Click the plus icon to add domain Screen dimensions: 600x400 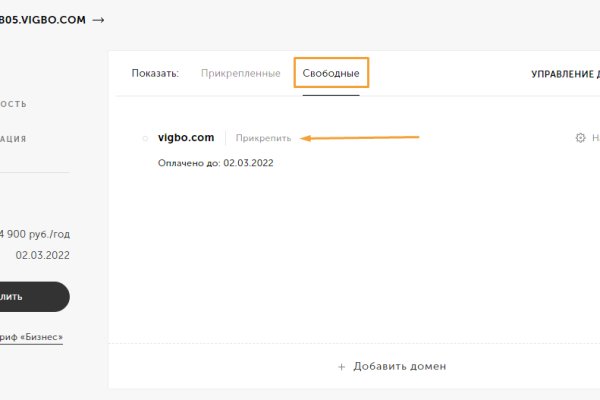point(341,367)
